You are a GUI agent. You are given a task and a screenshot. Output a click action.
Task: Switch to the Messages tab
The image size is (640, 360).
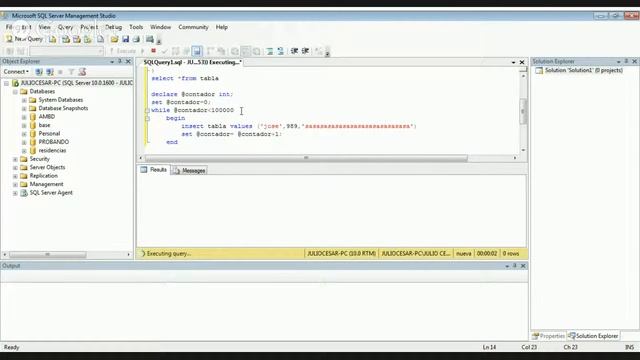(x=189, y=171)
